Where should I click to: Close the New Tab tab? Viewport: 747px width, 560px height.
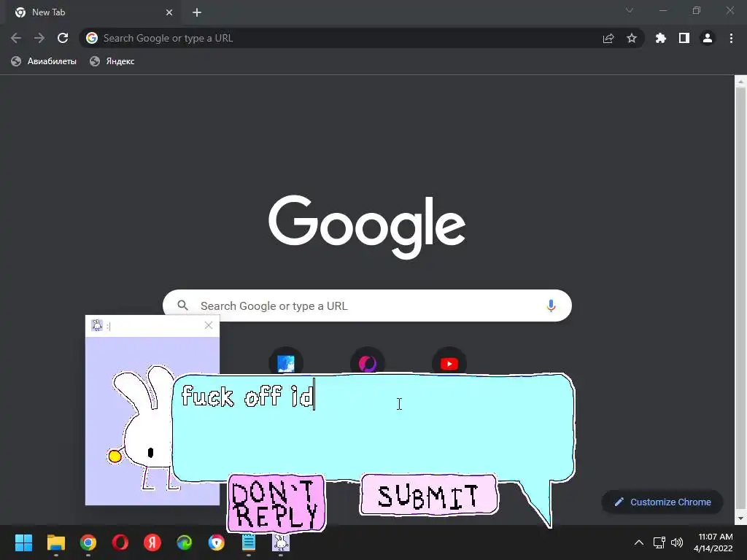169,12
